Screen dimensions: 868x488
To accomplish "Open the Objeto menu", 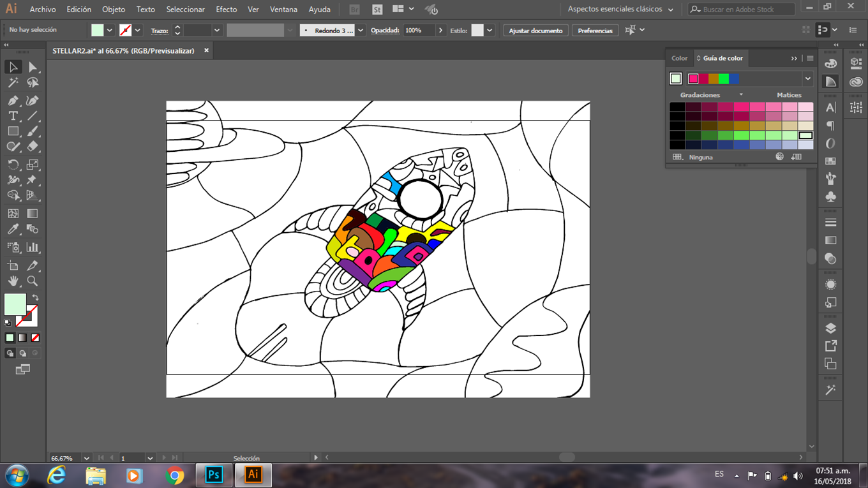I will click(114, 10).
